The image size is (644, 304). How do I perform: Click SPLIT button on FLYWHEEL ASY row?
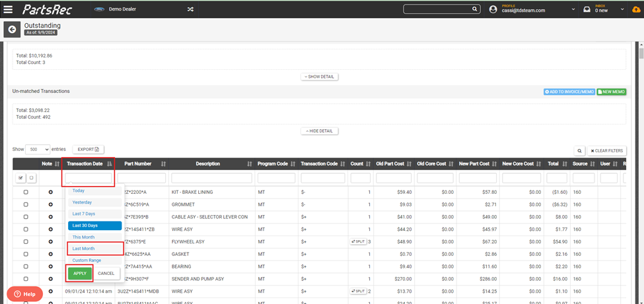358,241
